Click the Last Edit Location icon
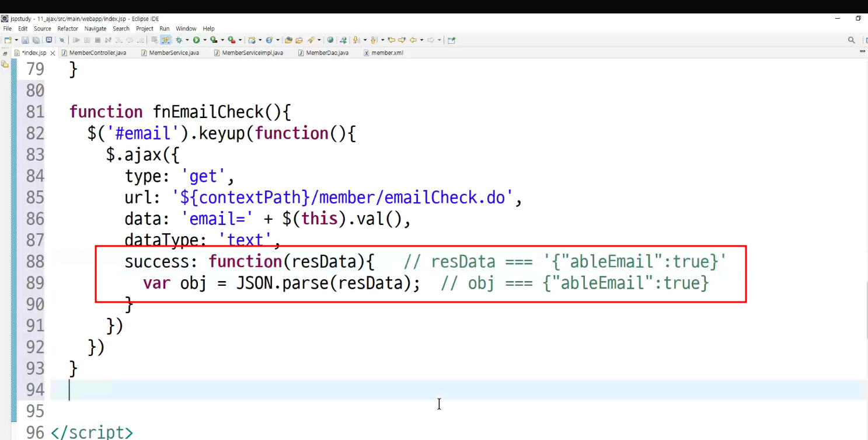Viewport: 868px width, 440px height. (x=392, y=40)
